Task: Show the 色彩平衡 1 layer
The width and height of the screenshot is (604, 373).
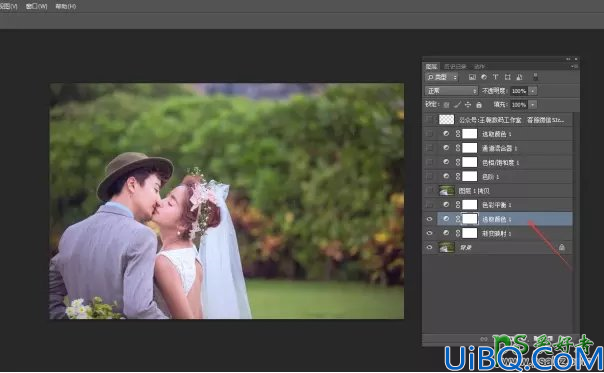Action: click(429, 205)
